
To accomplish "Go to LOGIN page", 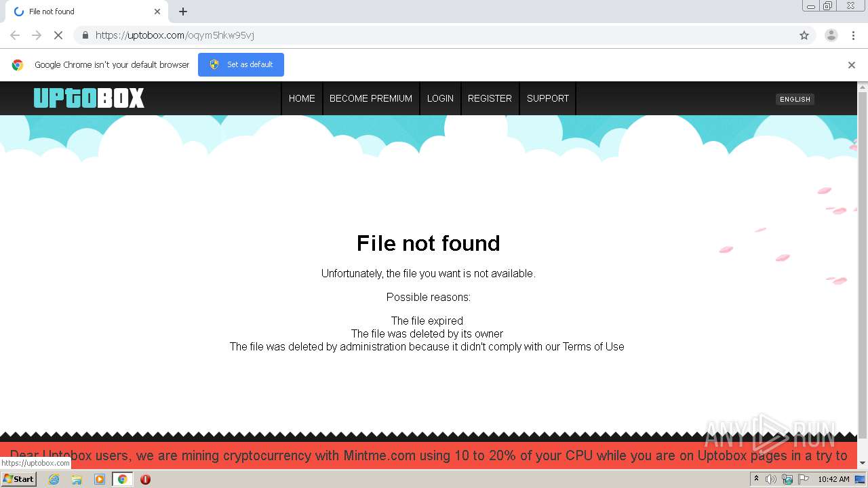I will (440, 98).
